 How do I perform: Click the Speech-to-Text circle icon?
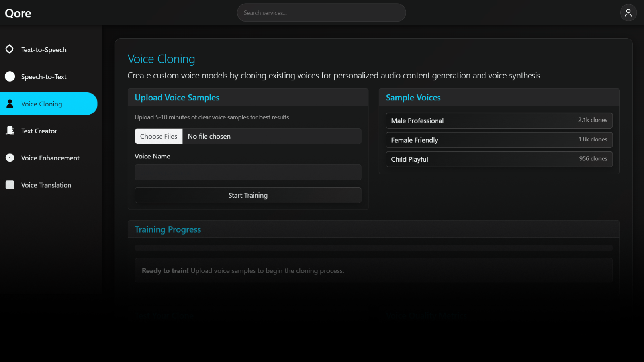[x=10, y=76]
